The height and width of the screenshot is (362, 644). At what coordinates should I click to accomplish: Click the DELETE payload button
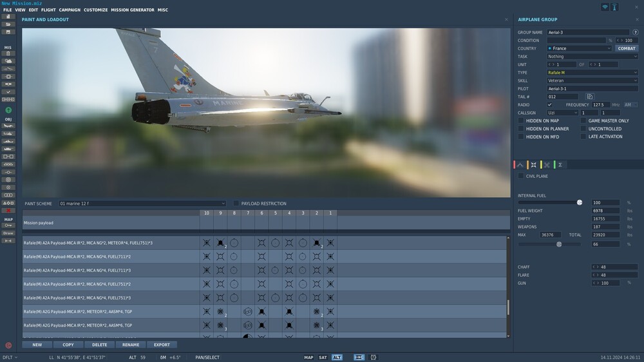point(99,345)
